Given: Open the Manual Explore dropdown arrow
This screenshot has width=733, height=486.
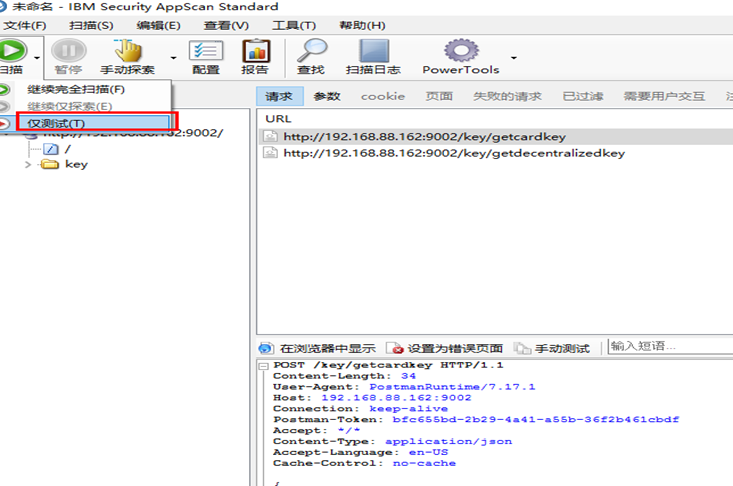Looking at the screenshot, I should [173, 58].
